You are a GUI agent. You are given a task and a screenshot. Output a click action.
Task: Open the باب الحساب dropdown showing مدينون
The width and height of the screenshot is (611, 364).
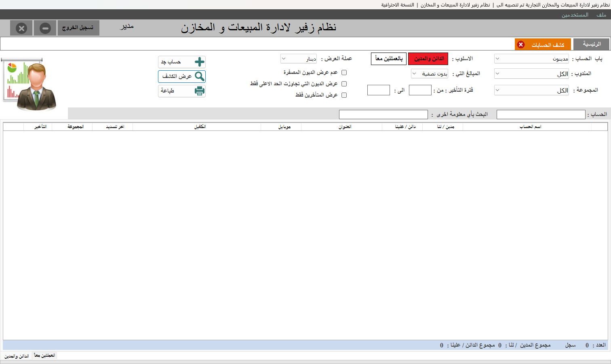pyautogui.click(x=531, y=59)
